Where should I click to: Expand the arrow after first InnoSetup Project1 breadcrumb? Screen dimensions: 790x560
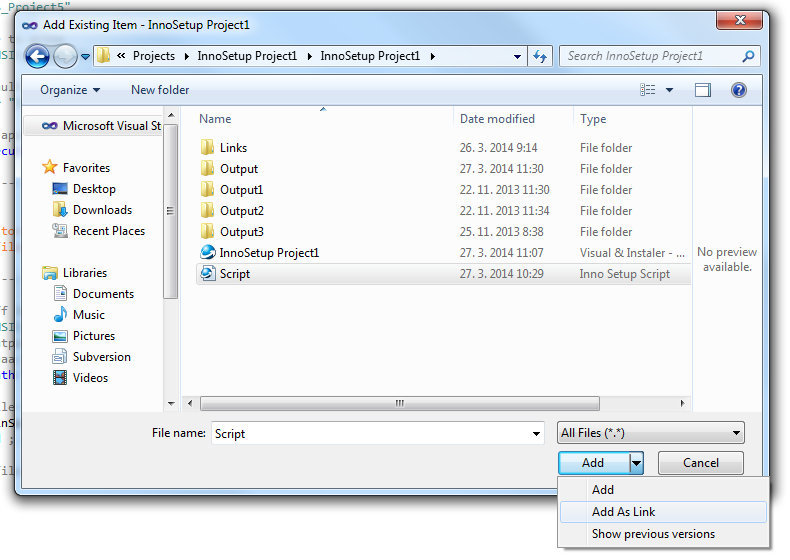[309, 56]
